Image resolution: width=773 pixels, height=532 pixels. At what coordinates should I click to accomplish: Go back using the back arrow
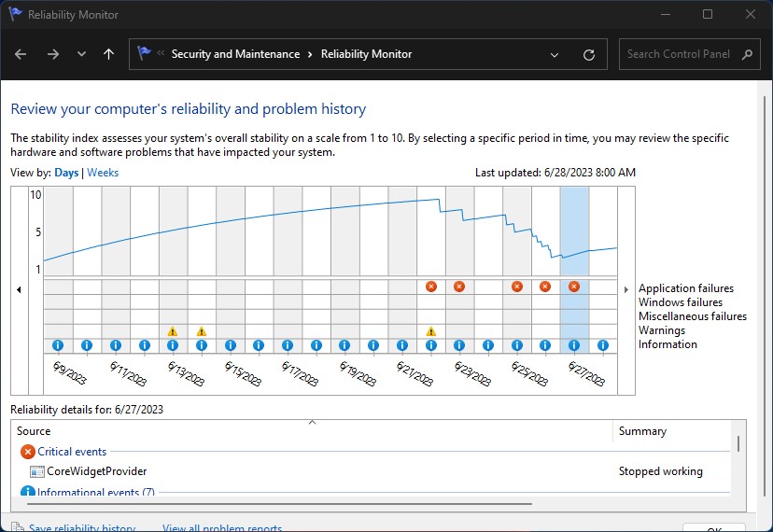pos(21,54)
